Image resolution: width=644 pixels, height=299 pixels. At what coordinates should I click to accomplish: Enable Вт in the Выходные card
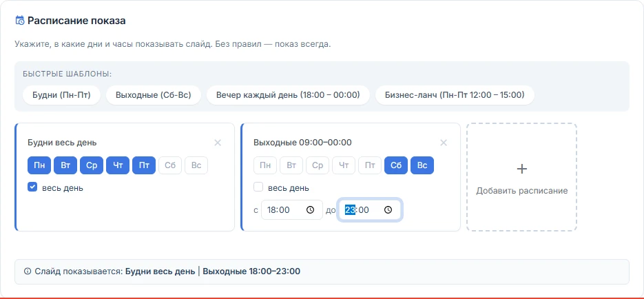pyautogui.click(x=291, y=165)
